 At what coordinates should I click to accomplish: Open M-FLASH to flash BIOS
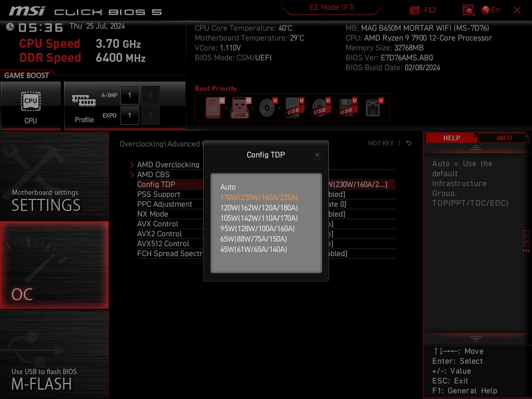[54, 354]
